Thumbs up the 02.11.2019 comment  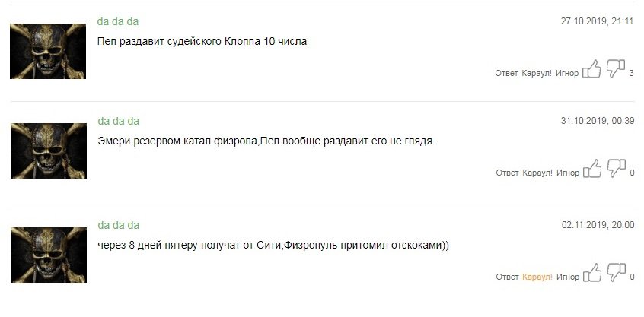[x=592, y=273]
